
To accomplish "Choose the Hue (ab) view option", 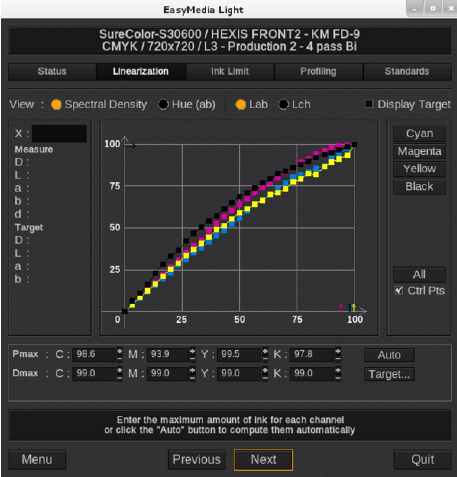I will (163, 105).
